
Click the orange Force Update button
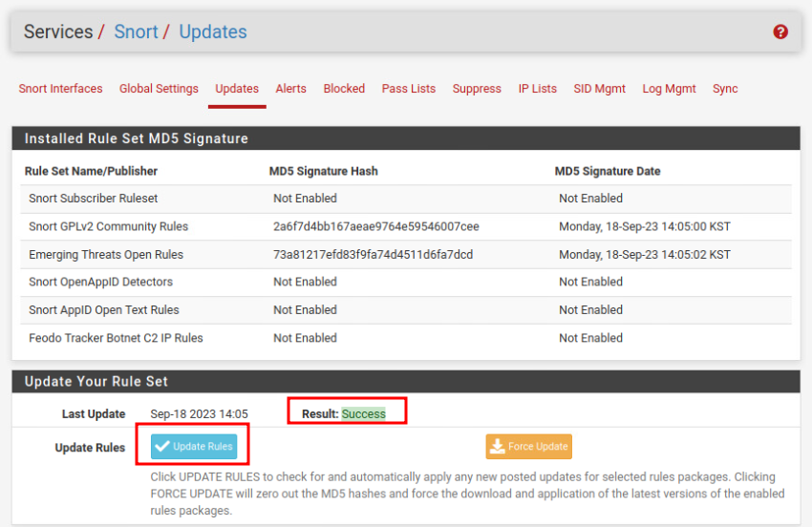pyautogui.click(x=528, y=446)
